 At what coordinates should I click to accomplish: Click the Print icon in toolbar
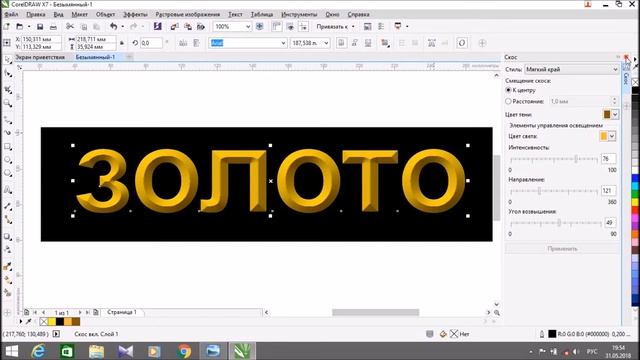click(x=53, y=27)
